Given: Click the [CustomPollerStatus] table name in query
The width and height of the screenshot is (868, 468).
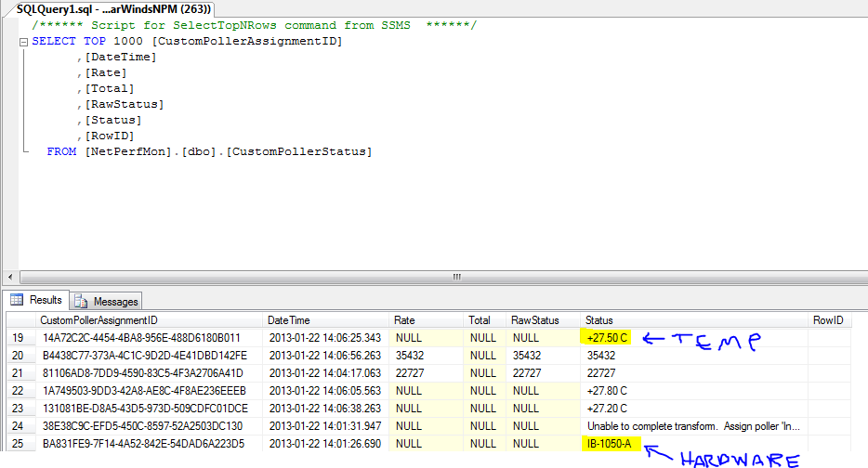Looking at the screenshot, I should pos(299,151).
